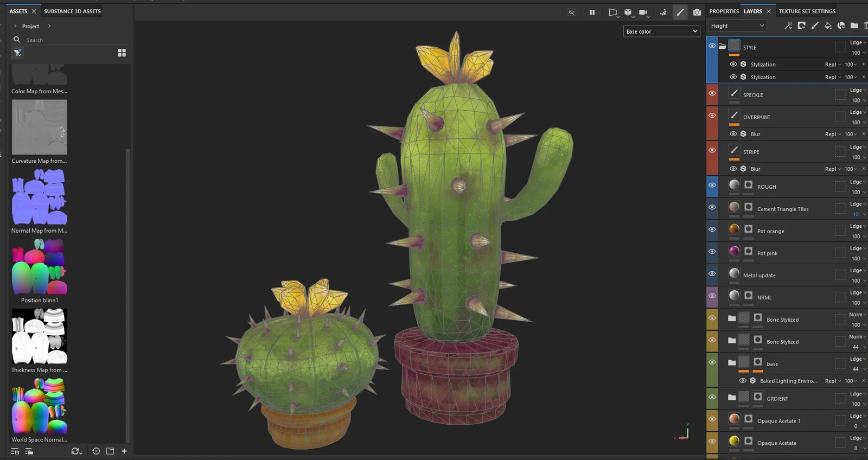Switch to the Texture Set Settings tab

807,11
